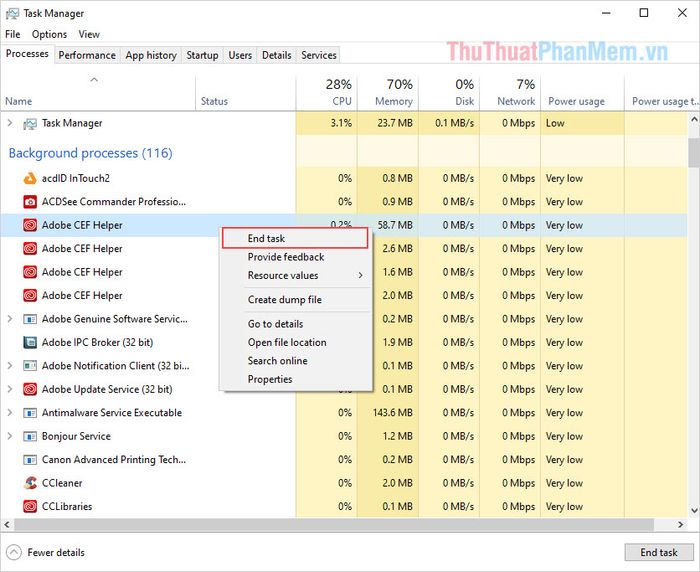Sort by the Status column header
Image resolution: width=700 pixels, height=572 pixels.
(246, 93)
